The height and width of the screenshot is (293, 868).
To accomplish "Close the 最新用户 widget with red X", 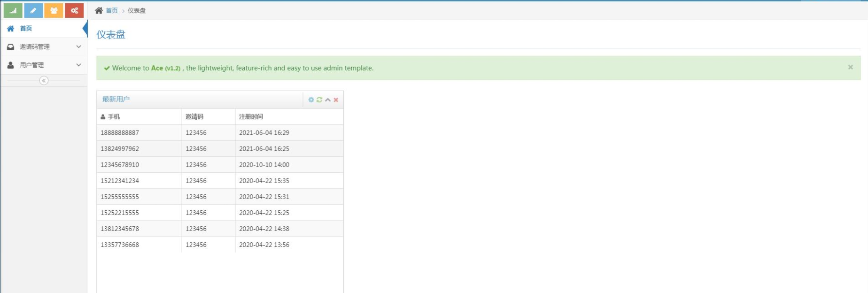I will point(336,100).
